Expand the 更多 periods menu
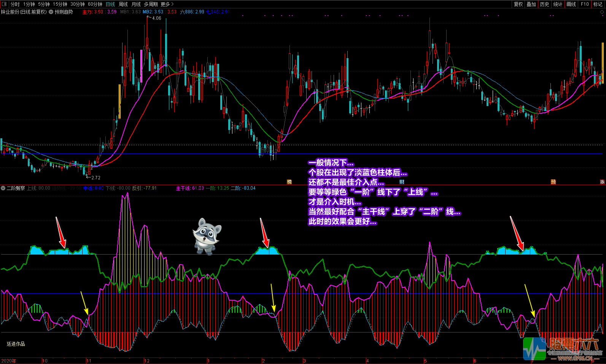The width and height of the screenshot is (606, 364). coord(167,4)
